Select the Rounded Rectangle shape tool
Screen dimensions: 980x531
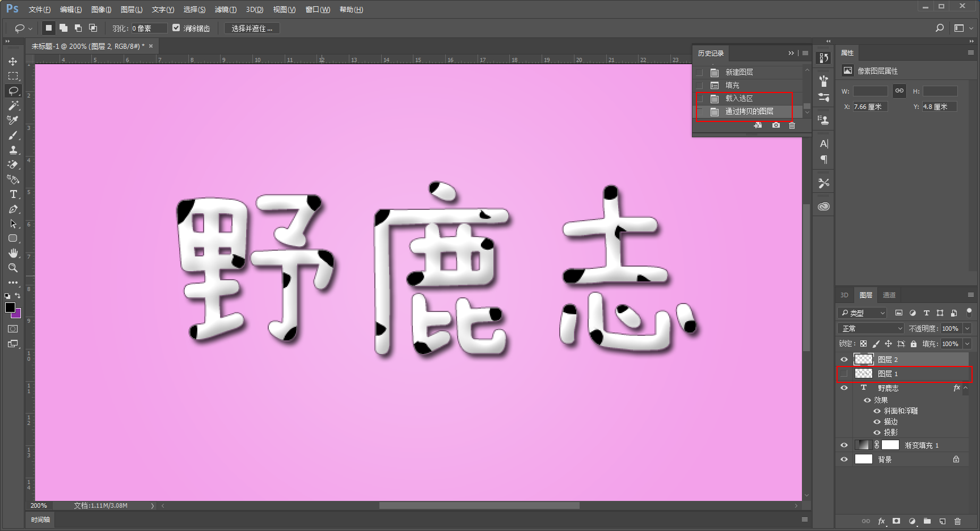point(12,238)
